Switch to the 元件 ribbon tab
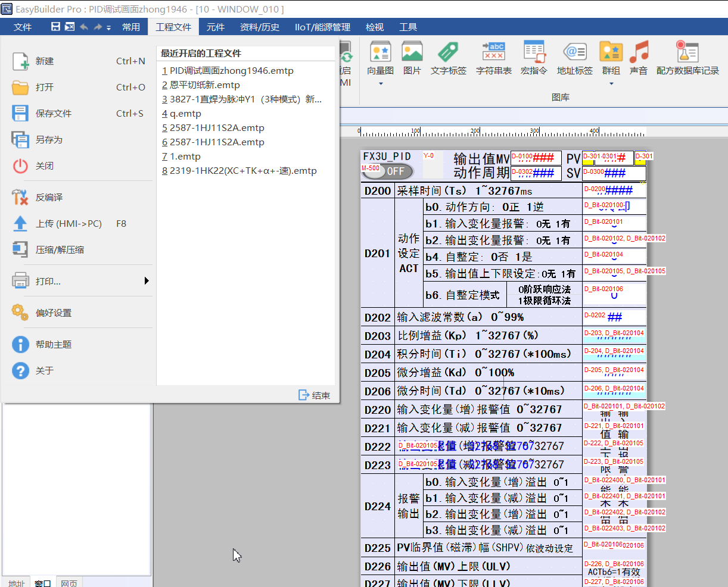Viewport: 728px width, 587px height. click(x=215, y=27)
